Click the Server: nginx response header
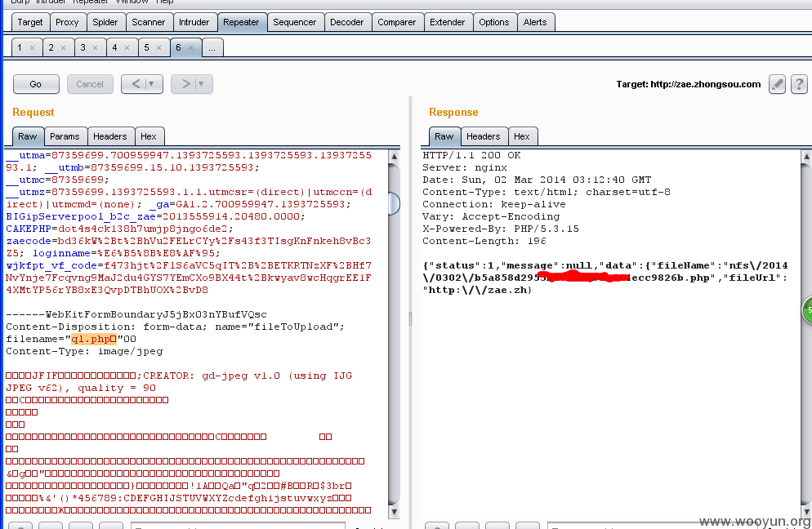The image size is (812, 529). tap(465, 167)
